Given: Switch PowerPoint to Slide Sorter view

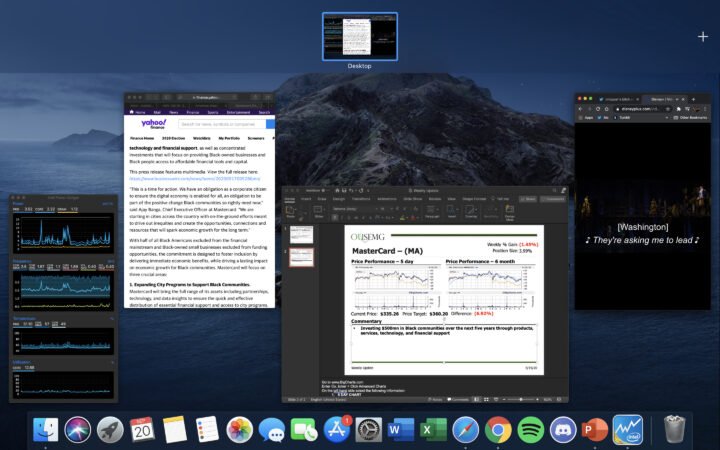Looking at the screenshot, I should [486, 399].
